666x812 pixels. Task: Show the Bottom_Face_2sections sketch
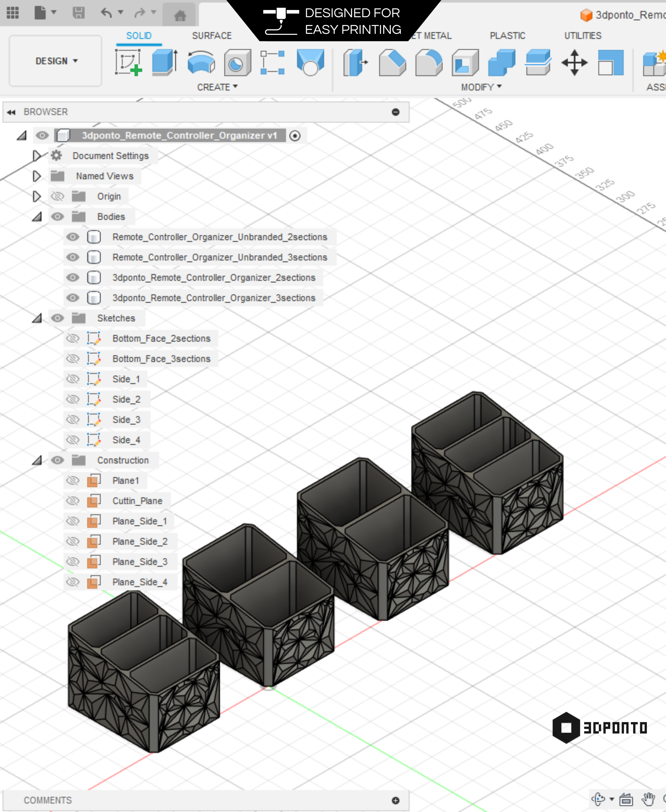tap(72, 339)
